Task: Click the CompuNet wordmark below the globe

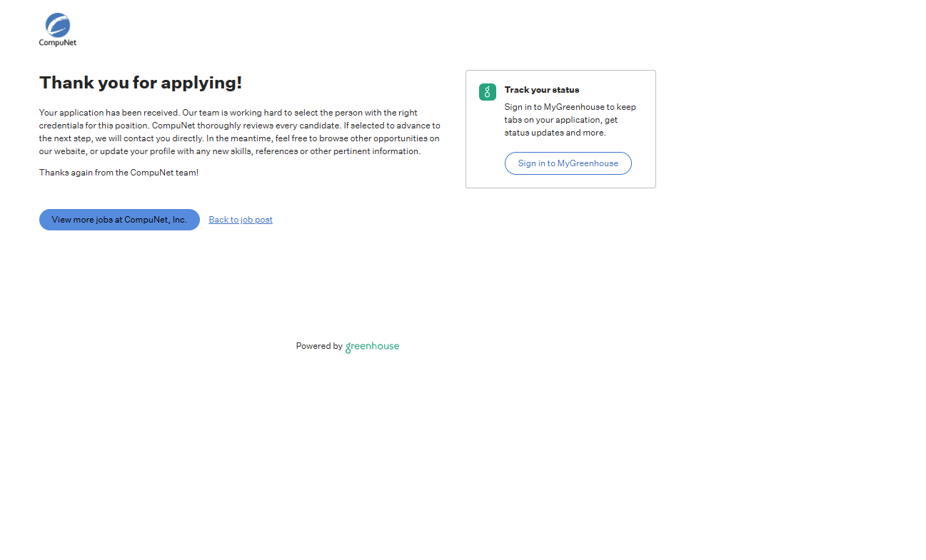Action: click(58, 43)
